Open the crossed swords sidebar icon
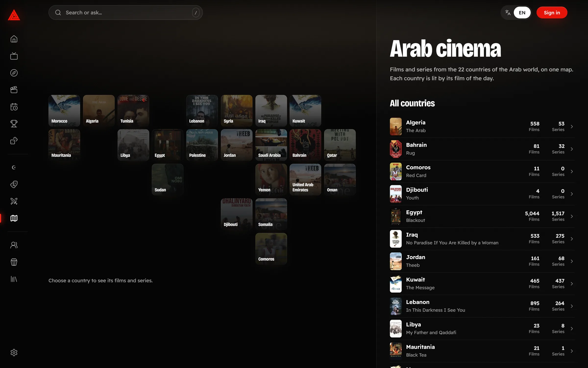 [x=14, y=201]
